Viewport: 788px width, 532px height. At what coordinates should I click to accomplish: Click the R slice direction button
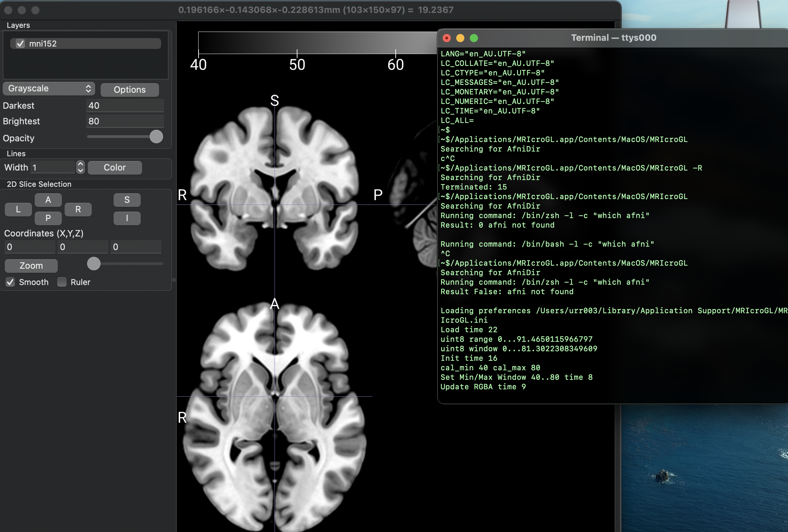click(78, 209)
